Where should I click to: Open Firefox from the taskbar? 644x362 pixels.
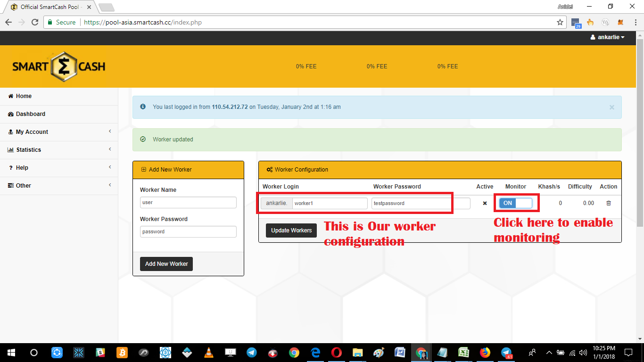pos(485,353)
